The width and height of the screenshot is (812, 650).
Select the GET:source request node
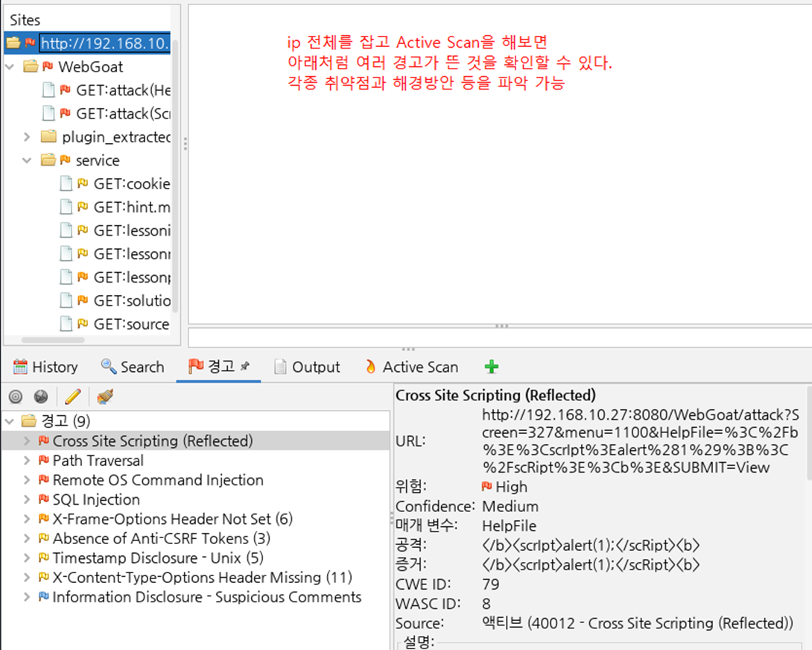(131, 324)
